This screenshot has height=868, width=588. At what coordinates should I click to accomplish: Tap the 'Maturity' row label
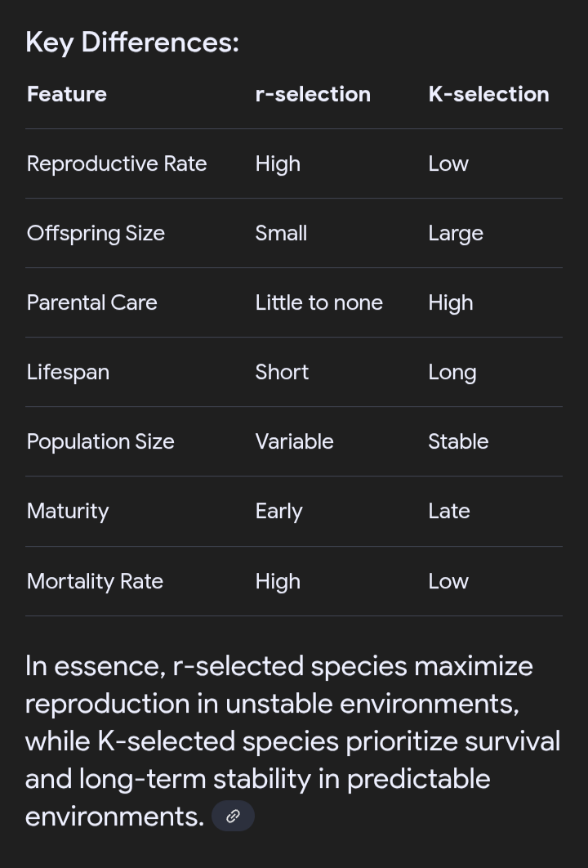[68, 511]
